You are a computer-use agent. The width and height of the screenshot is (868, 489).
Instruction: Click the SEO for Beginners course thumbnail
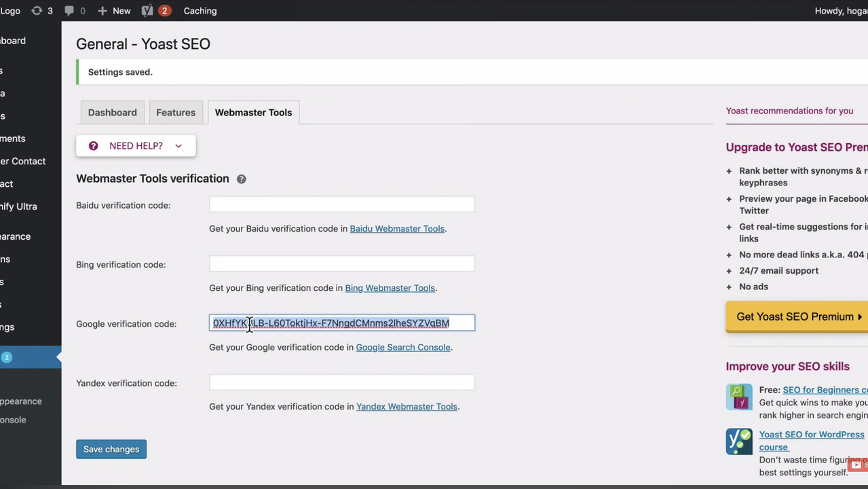point(738,397)
